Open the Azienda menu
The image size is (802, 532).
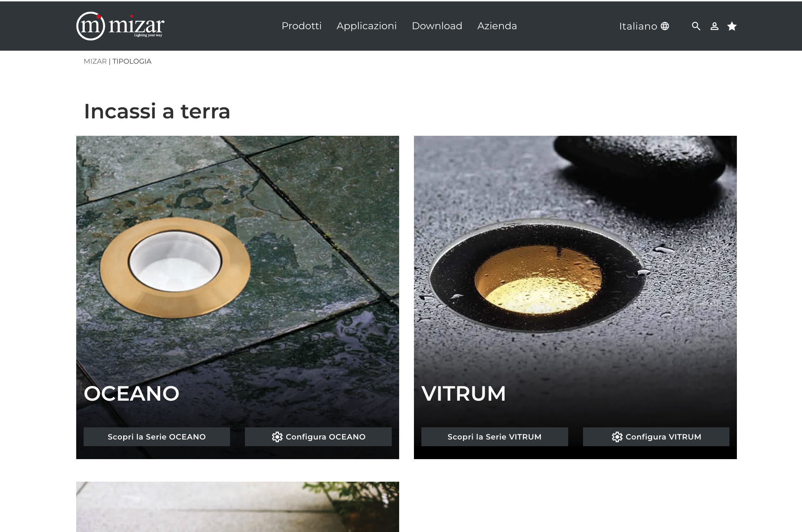click(x=497, y=26)
